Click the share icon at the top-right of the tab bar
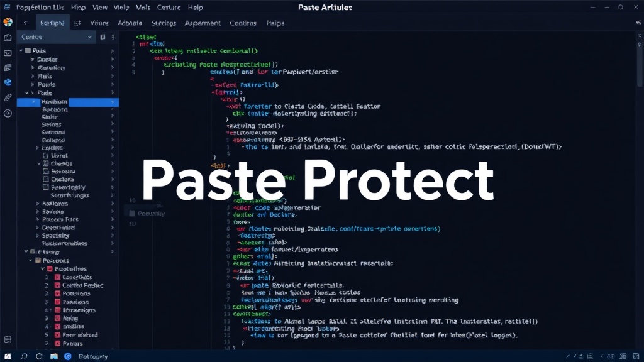 click(638, 23)
